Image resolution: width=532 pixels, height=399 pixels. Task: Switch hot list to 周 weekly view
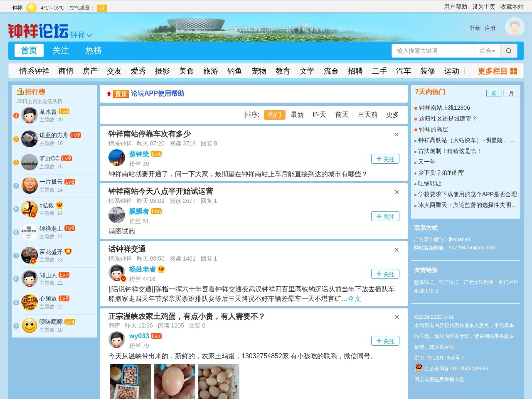pyautogui.click(x=494, y=93)
